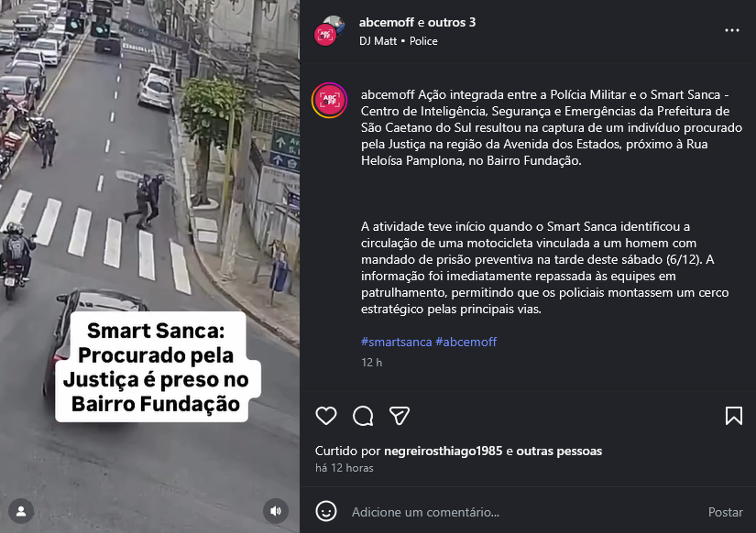Pause the video by clicking its frame

(149, 192)
